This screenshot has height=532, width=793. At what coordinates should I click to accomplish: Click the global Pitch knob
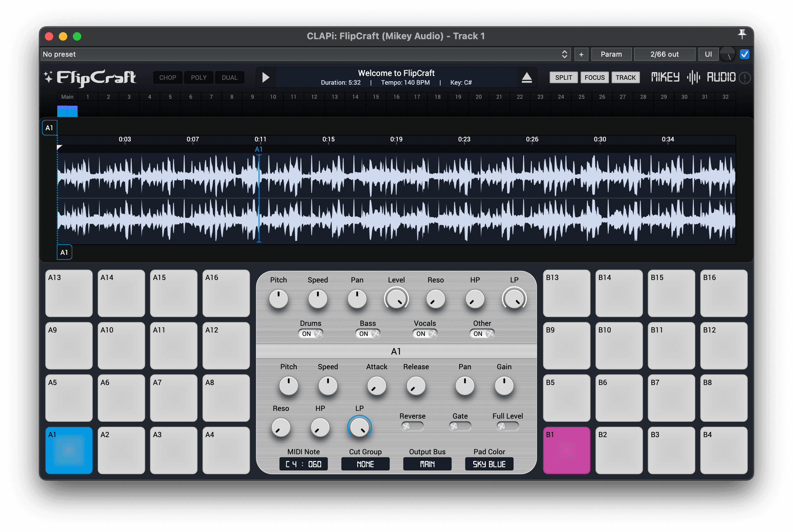tap(278, 299)
